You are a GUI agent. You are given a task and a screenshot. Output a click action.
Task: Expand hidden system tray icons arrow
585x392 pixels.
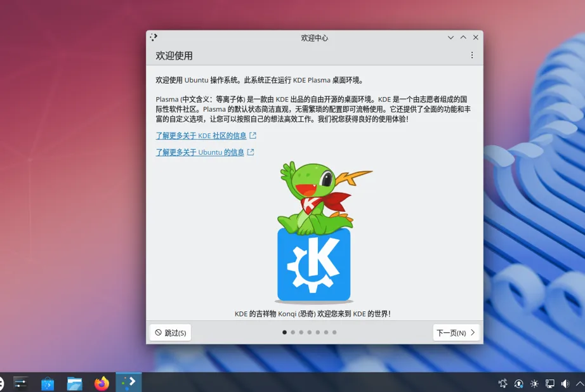pyautogui.click(x=580, y=383)
